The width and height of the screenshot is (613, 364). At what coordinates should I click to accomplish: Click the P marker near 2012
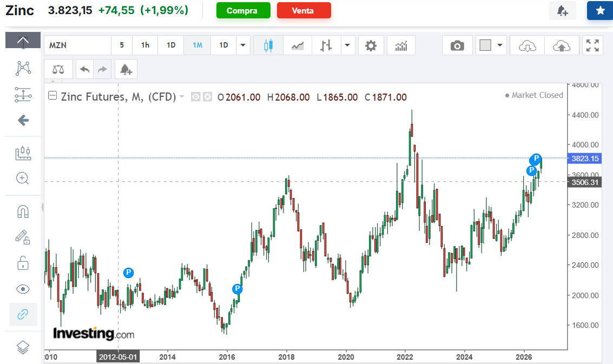[x=129, y=273]
